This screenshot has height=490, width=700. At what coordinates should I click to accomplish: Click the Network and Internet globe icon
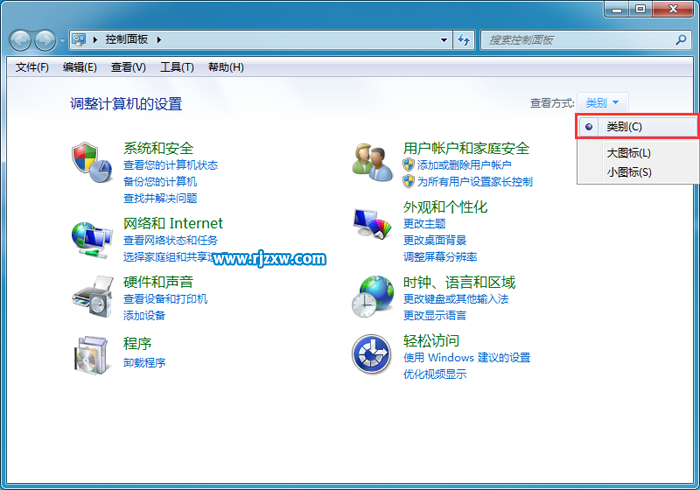[91, 238]
